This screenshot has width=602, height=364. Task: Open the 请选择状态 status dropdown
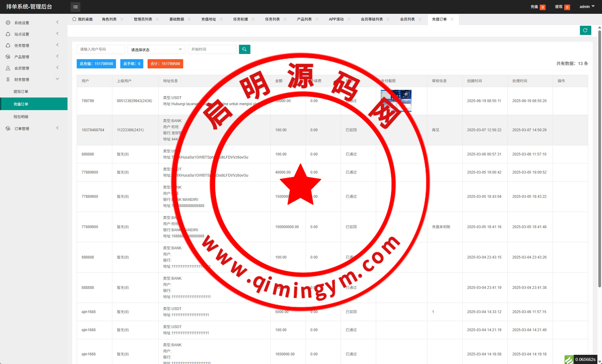click(156, 50)
